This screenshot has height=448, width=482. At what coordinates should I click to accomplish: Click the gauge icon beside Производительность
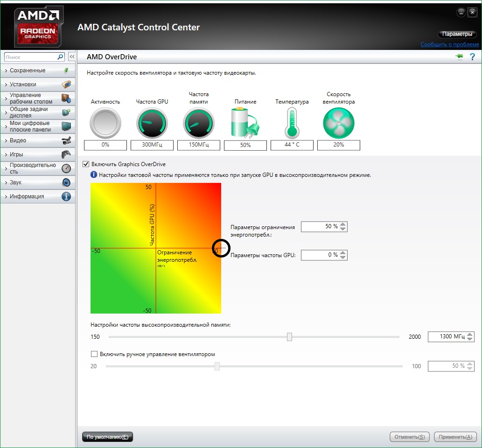66,168
